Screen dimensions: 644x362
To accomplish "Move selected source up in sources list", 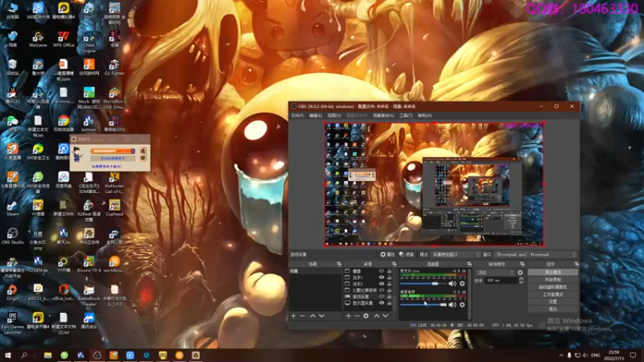I will click(x=376, y=315).
